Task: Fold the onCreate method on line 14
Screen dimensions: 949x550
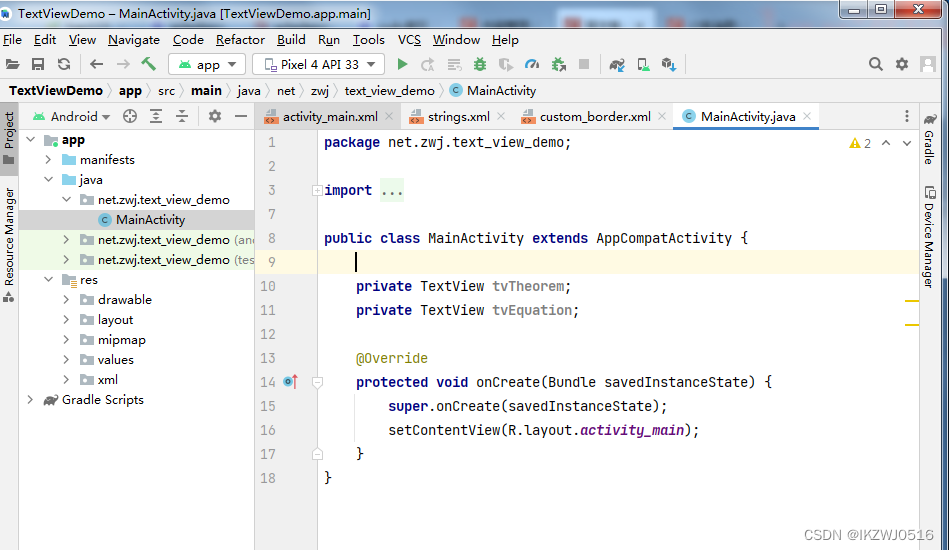Action: tap(317, 382)
